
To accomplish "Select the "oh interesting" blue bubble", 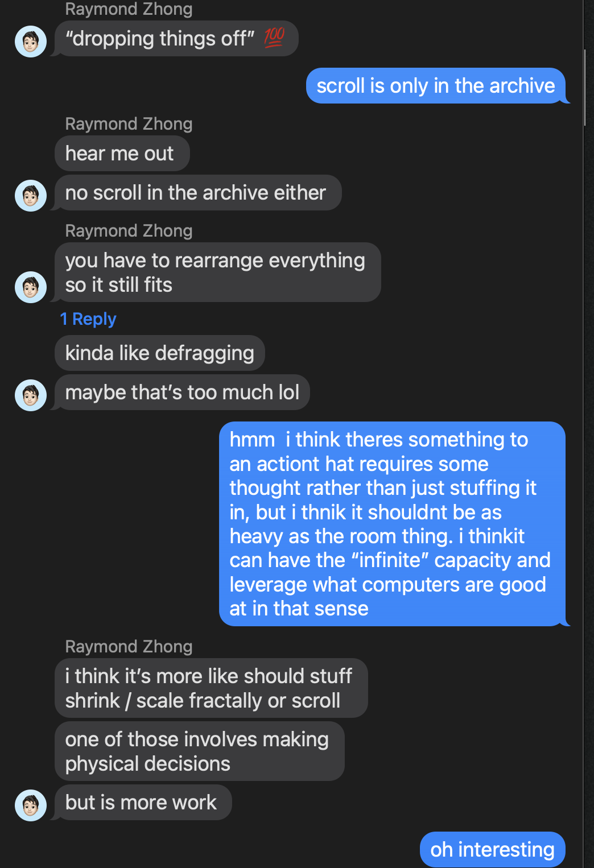I will 492,850.
